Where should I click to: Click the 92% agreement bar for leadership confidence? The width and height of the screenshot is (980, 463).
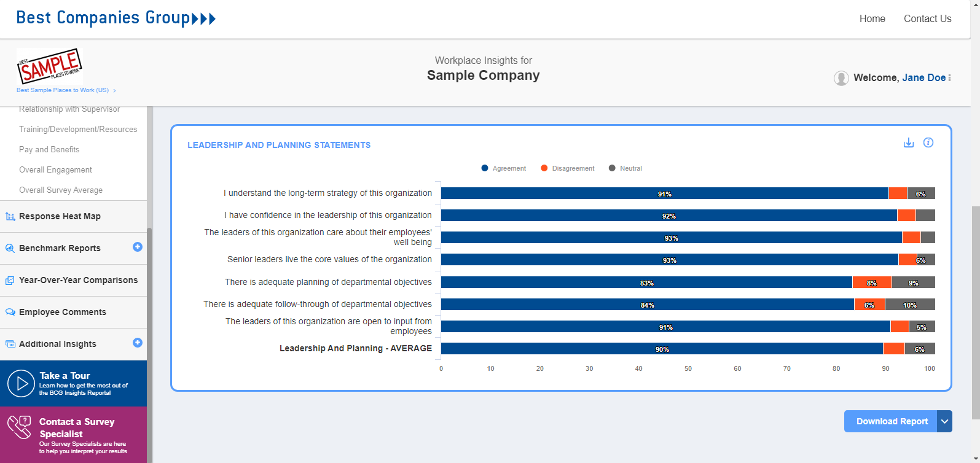point(669,216)
